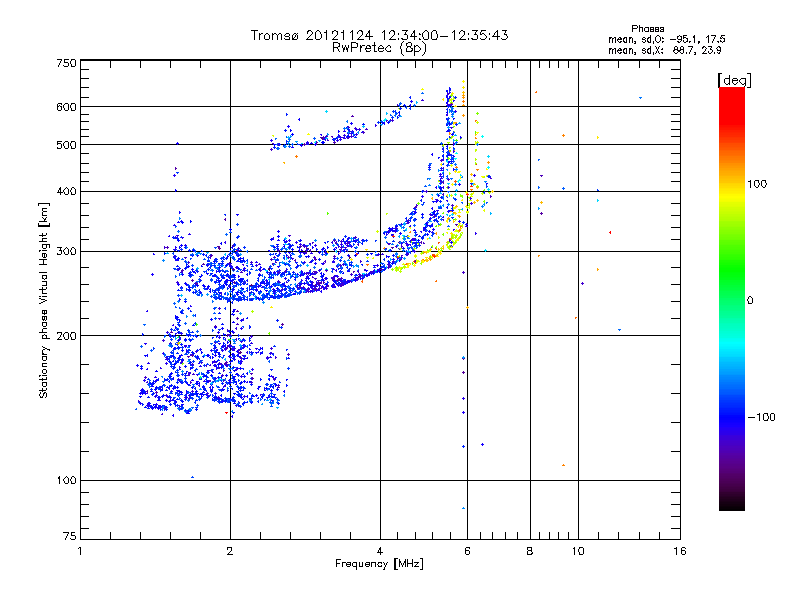
Task: Click the 'Stationary phase Virtual Height [km]' axis label
Action: tap(43, 301)
